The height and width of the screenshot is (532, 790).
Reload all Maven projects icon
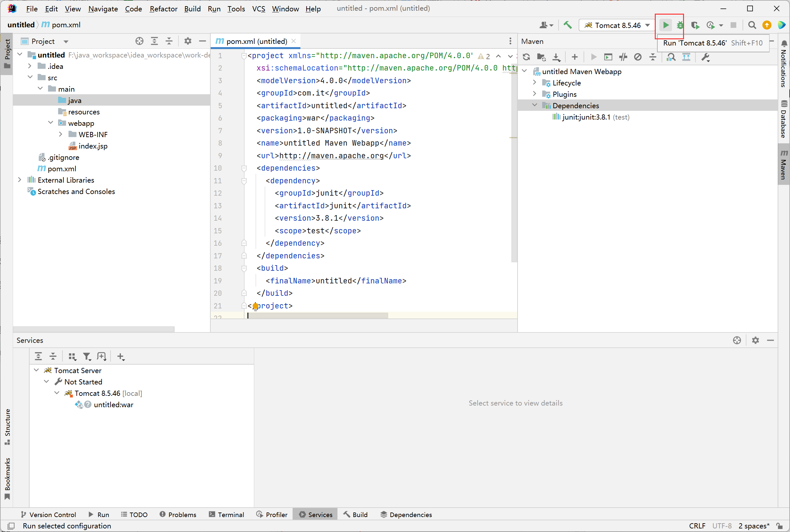click(526, 57)
